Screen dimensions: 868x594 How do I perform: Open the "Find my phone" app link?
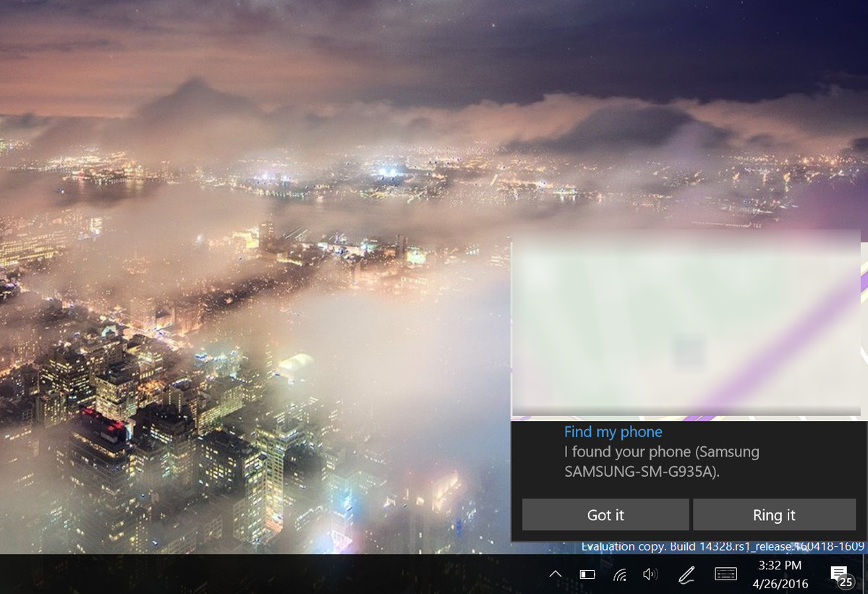(613, 432)
